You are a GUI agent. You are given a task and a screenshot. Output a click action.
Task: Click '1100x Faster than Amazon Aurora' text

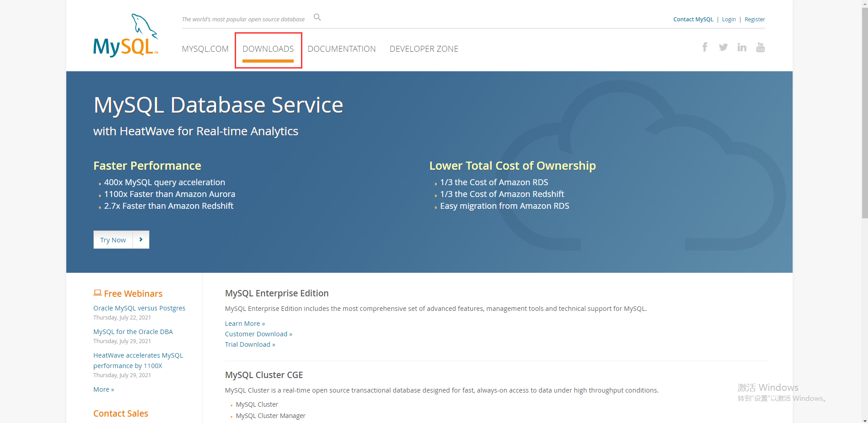click(170, 194)
